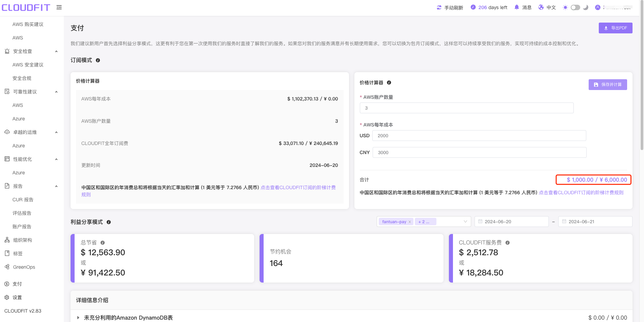Open AWS 安全建议 menu item
Screen dimensions: 644x322
tap(28, 65)
